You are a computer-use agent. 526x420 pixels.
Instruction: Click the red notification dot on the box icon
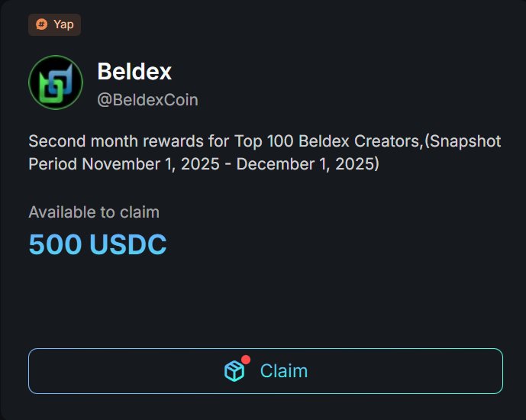[246, 360]
